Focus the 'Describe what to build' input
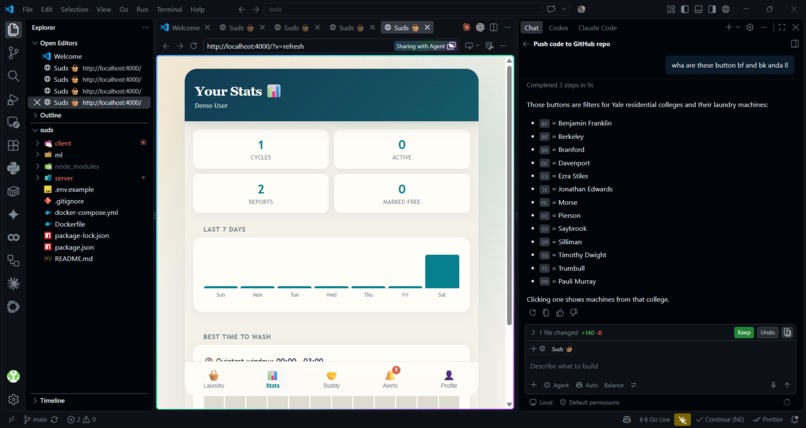This screenshot has width=806, height=428. [x=660, y=366]
